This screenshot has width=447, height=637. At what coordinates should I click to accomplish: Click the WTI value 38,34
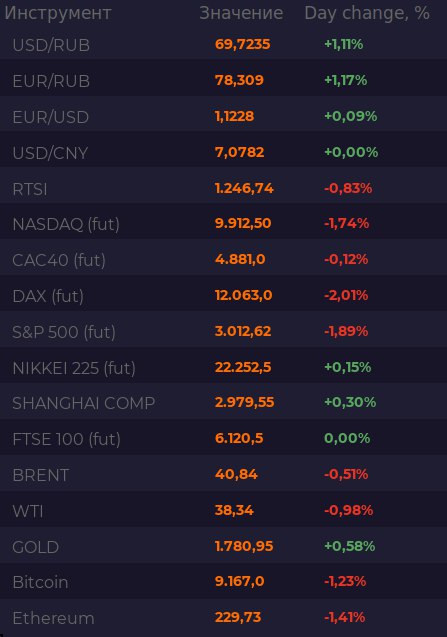tap(234, 510)
